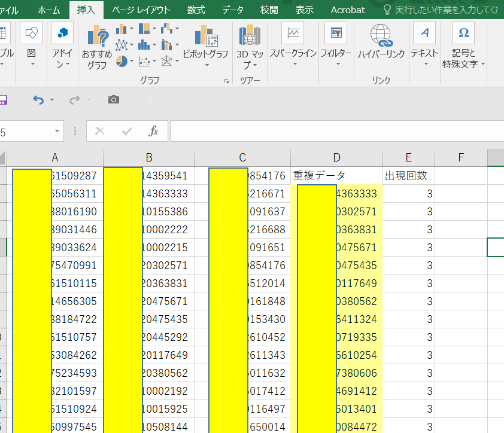
Task: Open the 図 (Illustrations) group button
Action: 31,44
